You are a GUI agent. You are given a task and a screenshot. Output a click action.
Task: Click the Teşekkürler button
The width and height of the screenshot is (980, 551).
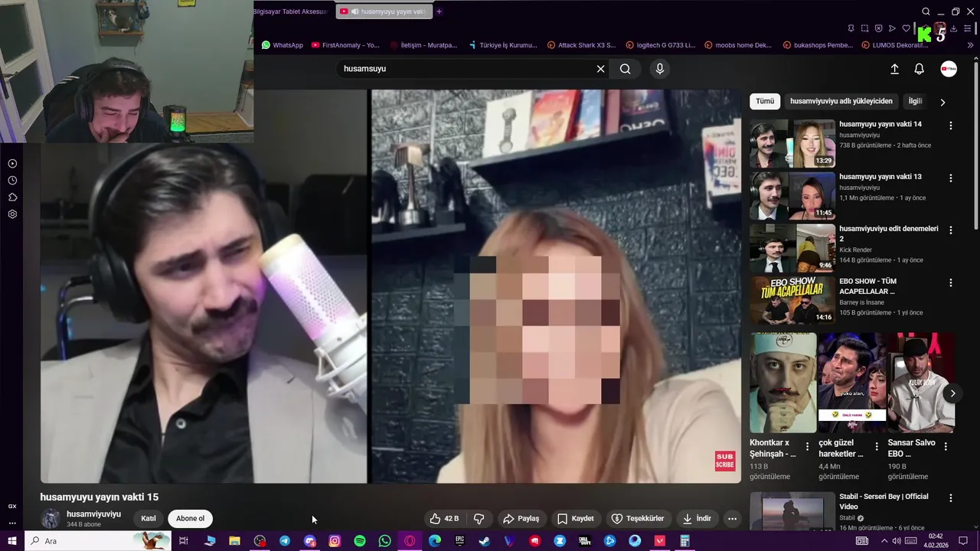coord(637,518)
